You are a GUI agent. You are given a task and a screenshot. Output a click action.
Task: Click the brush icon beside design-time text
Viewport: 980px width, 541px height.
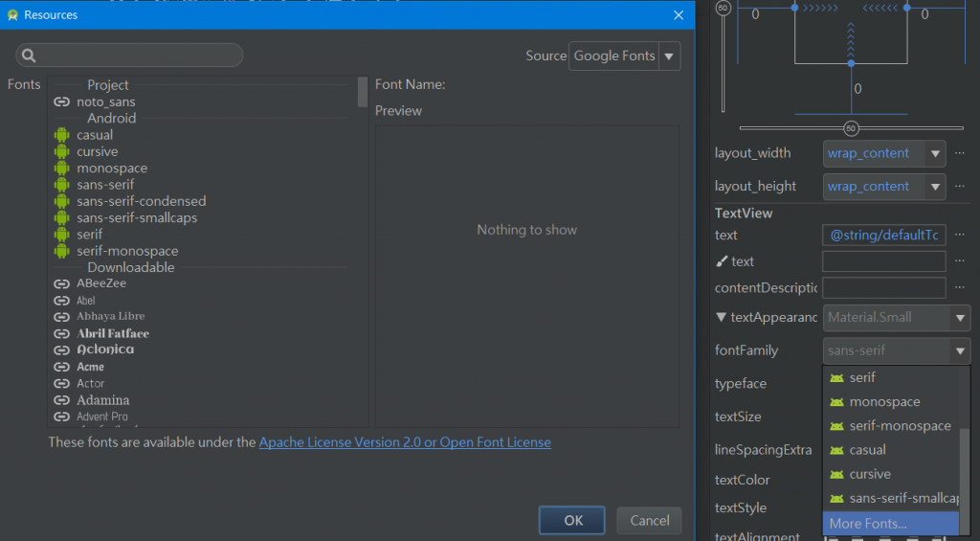[722, 261]
